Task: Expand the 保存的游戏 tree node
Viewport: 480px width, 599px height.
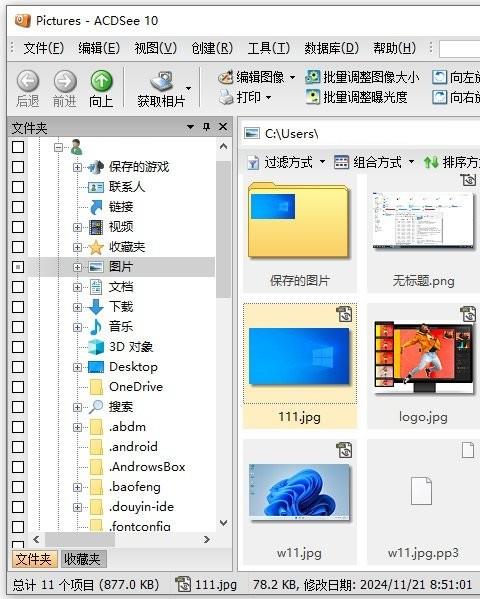Action: (x=77, y=167)
